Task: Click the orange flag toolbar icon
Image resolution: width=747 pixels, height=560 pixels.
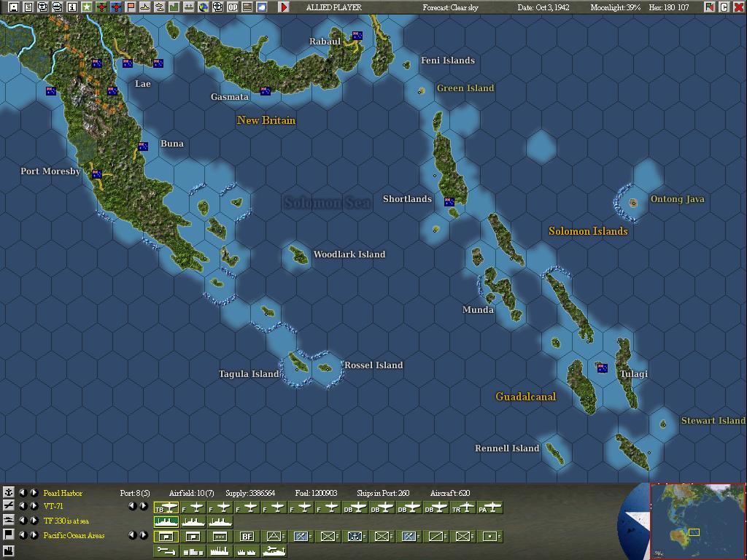Action: tap(131, 7)
